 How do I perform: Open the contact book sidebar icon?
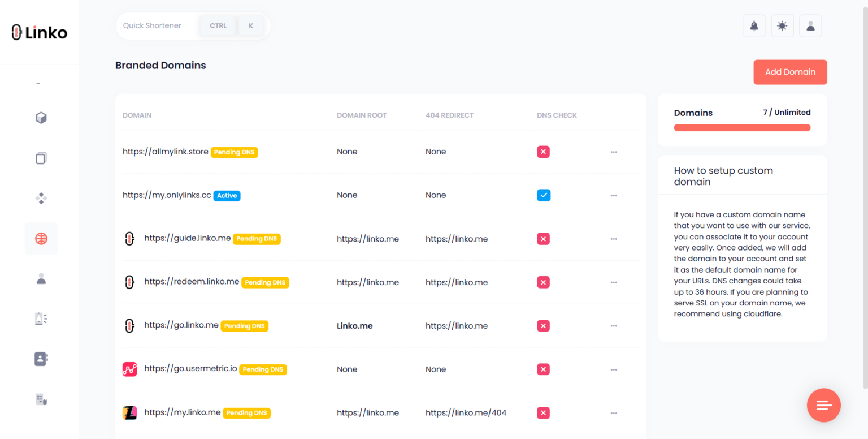tap(41, 359)
